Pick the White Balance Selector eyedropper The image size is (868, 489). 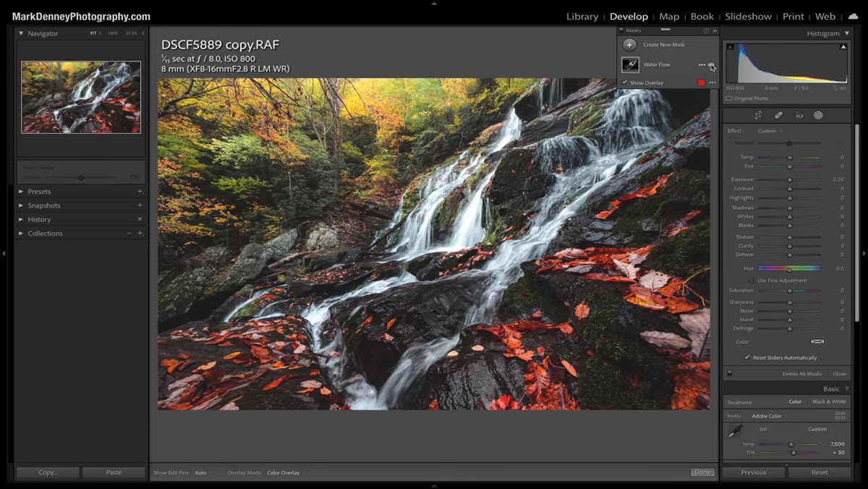[x=735, y=432]
